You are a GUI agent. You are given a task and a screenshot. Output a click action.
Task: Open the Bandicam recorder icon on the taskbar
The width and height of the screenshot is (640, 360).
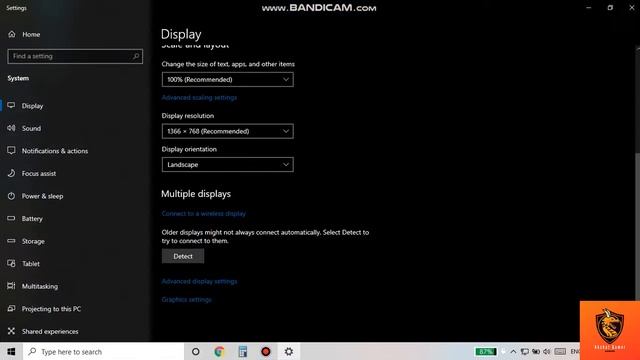coord(266,351)
